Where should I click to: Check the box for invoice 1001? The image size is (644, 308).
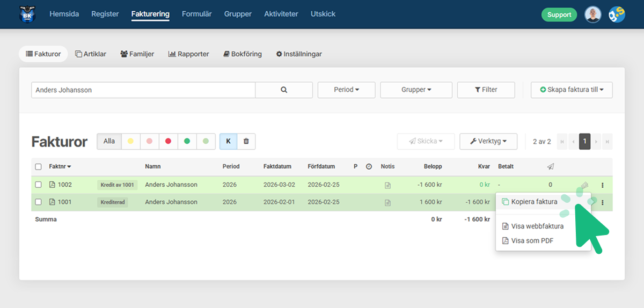tap(38, 202)
